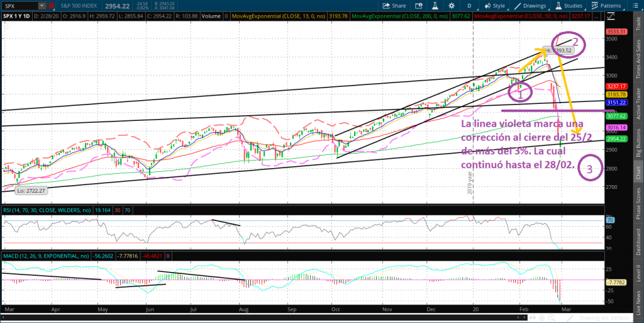Click the scroll-left arrow at chart bottom

[x=3, y=318]
